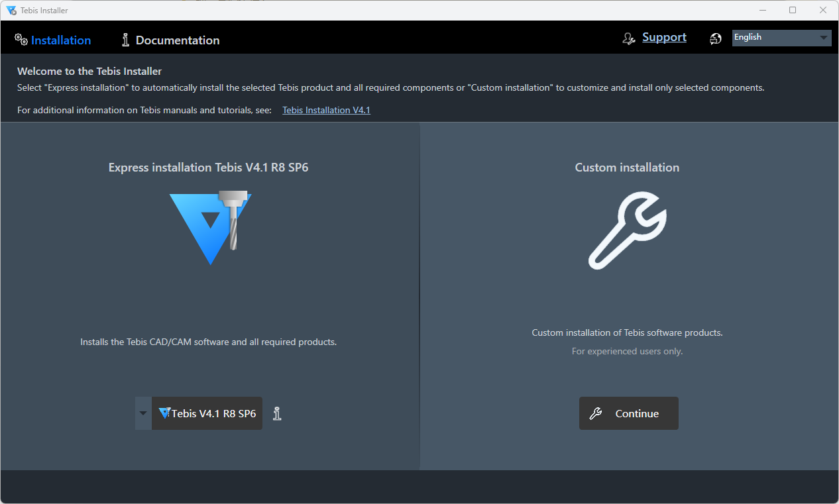Click the Documentation info icon
The height and width of the screenshot is (504, 839).
(x=126, y=40)
